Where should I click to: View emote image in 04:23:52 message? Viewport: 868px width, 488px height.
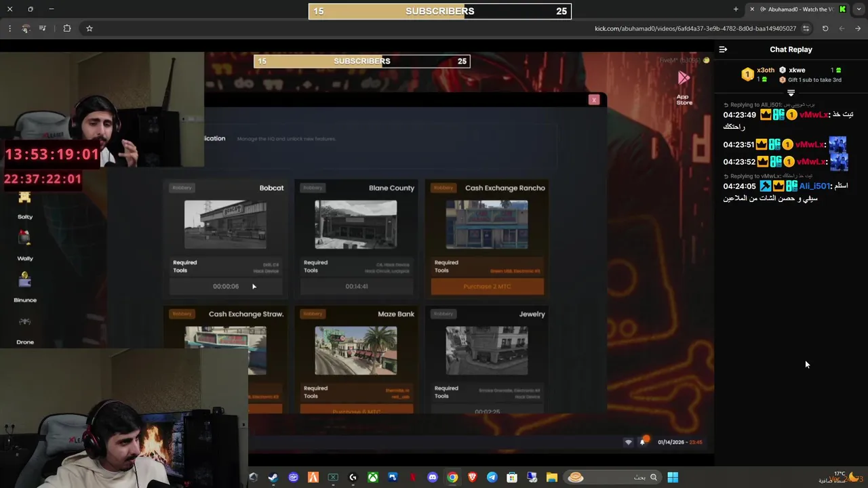point(837,162)
